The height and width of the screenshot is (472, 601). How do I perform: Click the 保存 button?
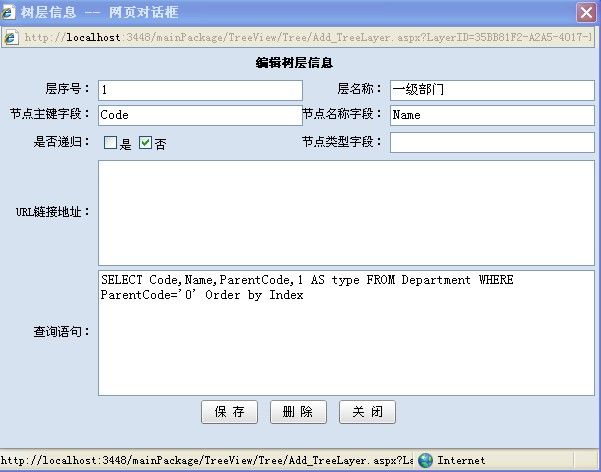click(229, 412)
